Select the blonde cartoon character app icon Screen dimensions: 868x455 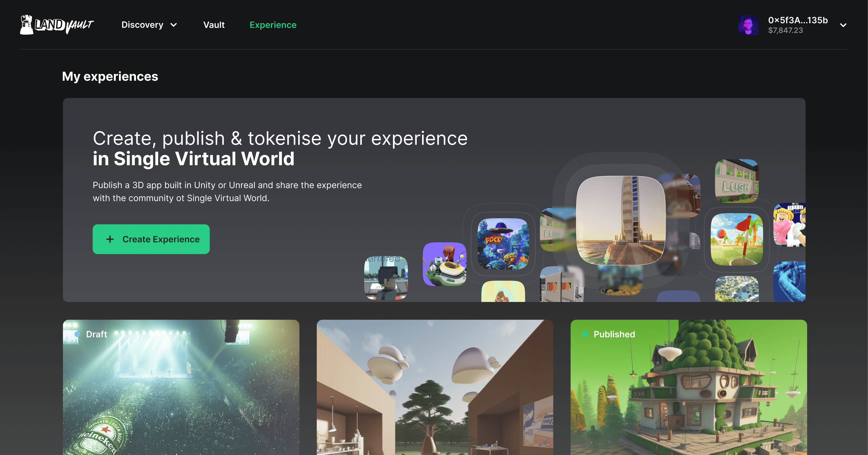789,225
